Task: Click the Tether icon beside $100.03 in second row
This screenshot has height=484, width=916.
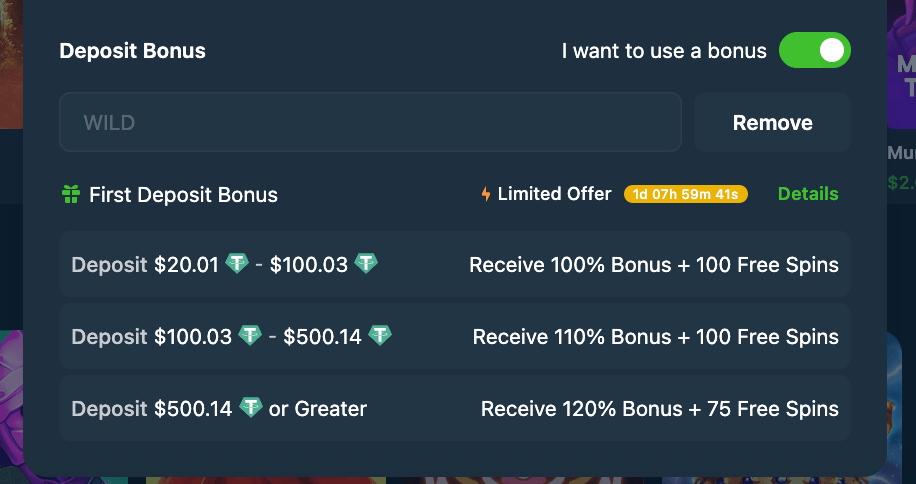Action: click(x=251, y=336)
